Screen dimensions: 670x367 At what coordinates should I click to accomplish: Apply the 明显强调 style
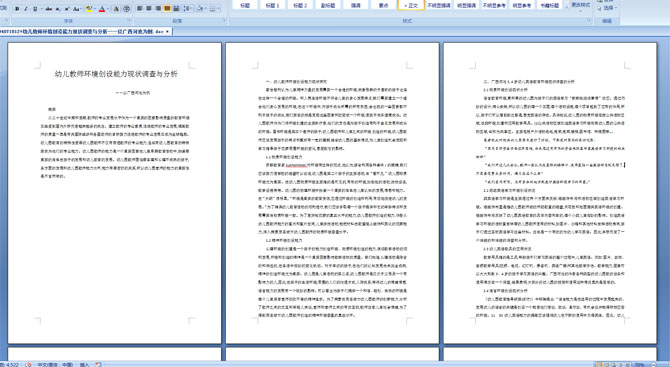point(467,5)
